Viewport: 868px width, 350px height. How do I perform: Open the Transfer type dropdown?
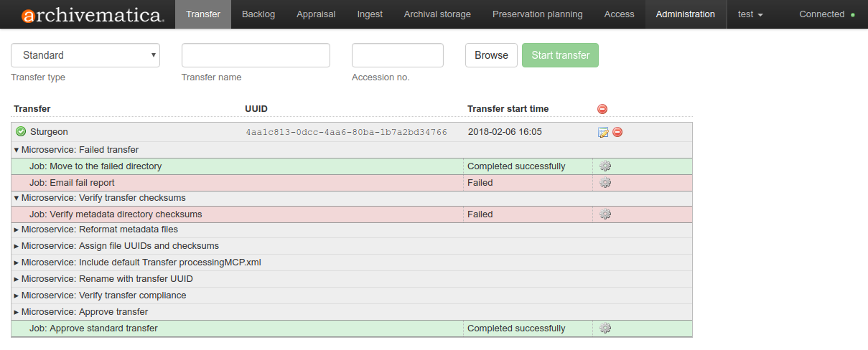point(85,55)
